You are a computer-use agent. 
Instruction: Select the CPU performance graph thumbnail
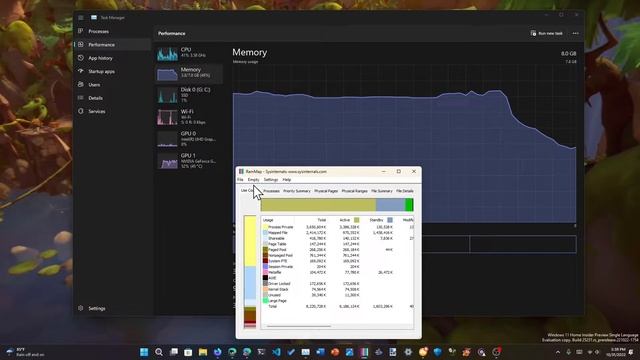(167, 53)
